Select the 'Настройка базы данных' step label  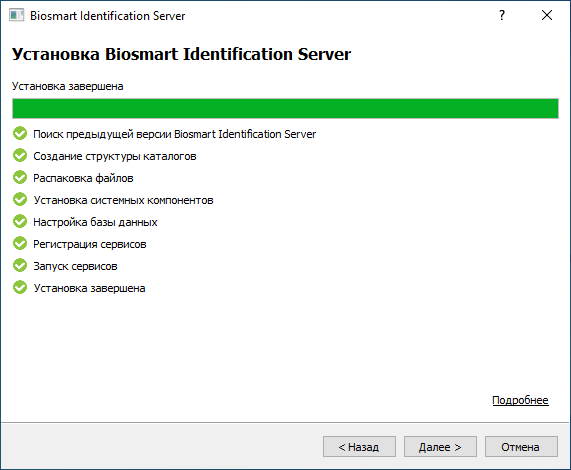click(95, 222)
